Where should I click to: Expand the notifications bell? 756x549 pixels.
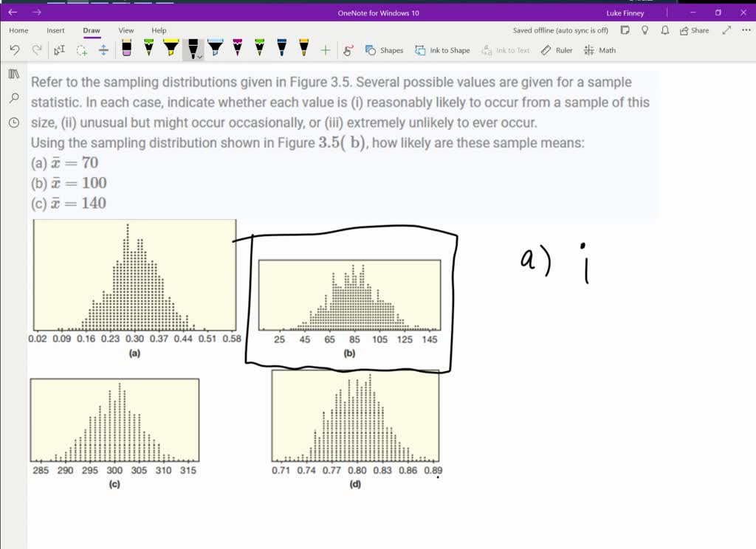coord(664,30)
